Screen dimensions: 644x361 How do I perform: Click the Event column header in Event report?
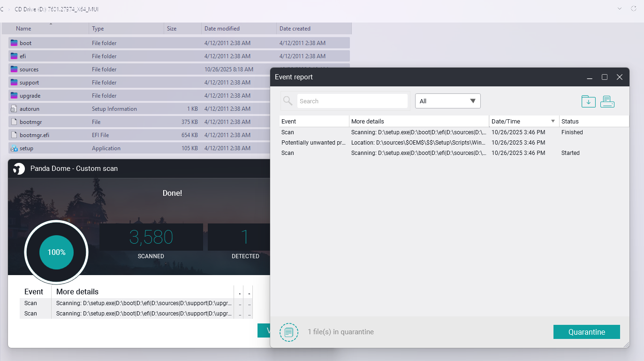[x=314, y=121]
